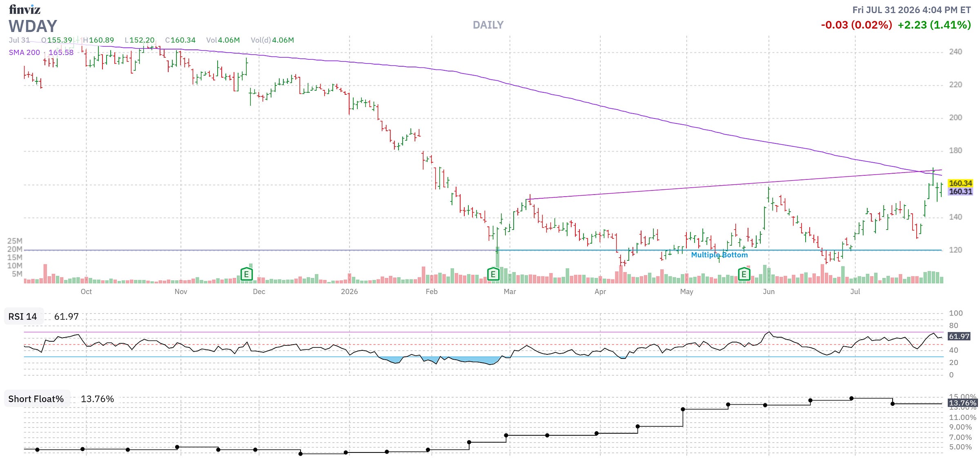Click the 2026 year axis label
980x468 pixels.
[x=350, y=291]
